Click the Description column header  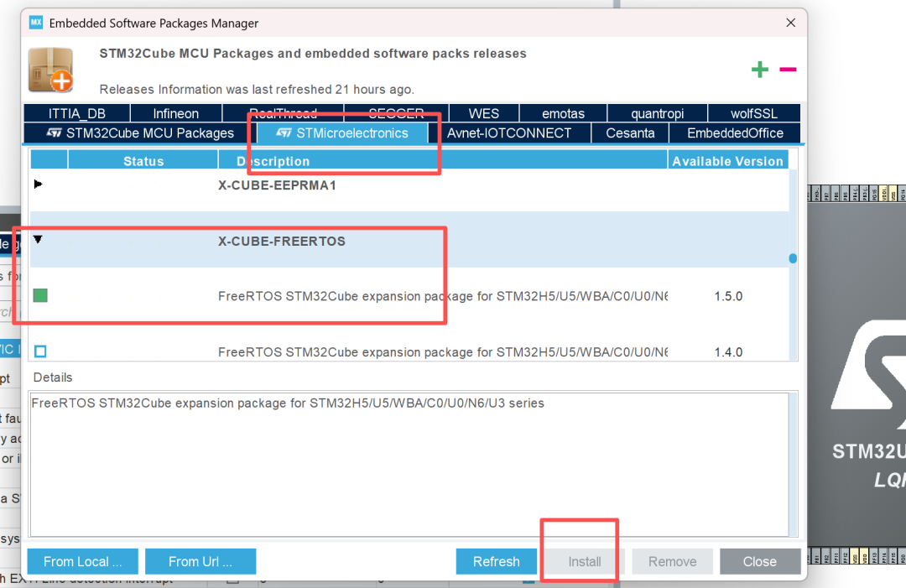(443, 161)
